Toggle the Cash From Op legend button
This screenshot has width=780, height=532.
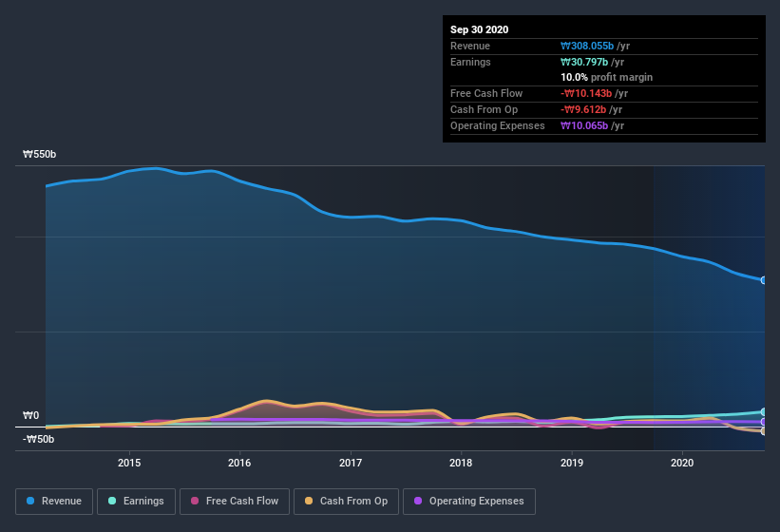coord(346,502)
